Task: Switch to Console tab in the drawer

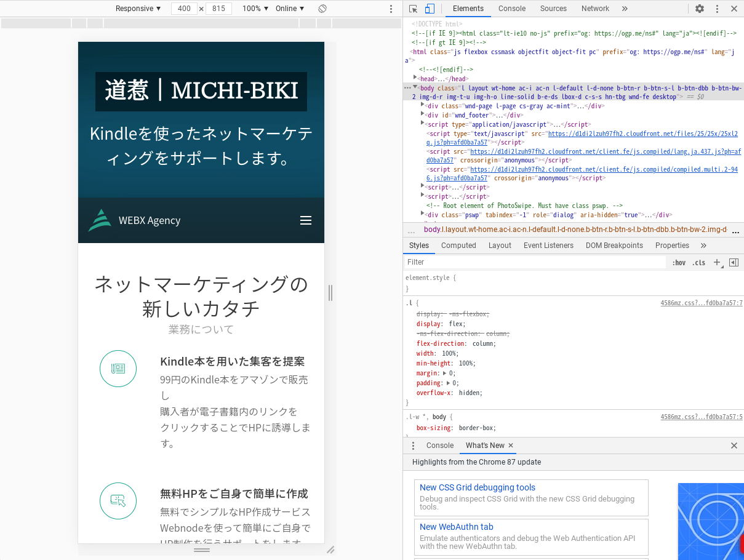Action: [x=440, y=446]
